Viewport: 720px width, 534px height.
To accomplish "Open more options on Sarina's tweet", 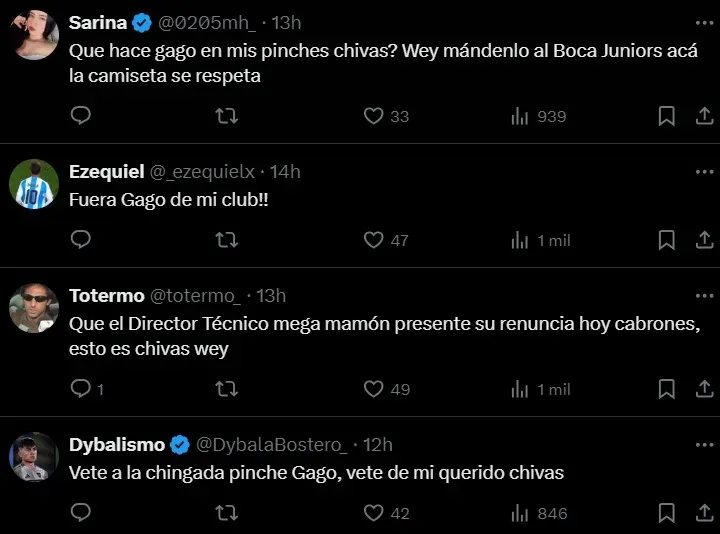I will click(701, 21).
